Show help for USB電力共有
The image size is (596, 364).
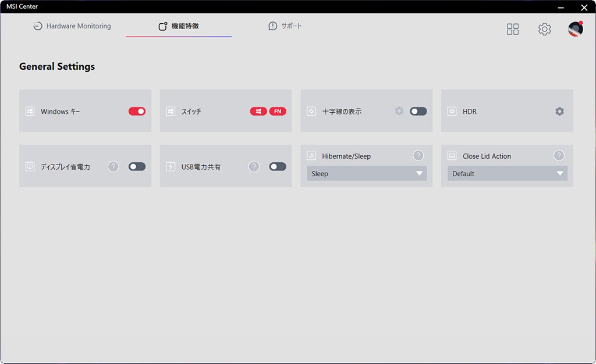pos(254,167)
